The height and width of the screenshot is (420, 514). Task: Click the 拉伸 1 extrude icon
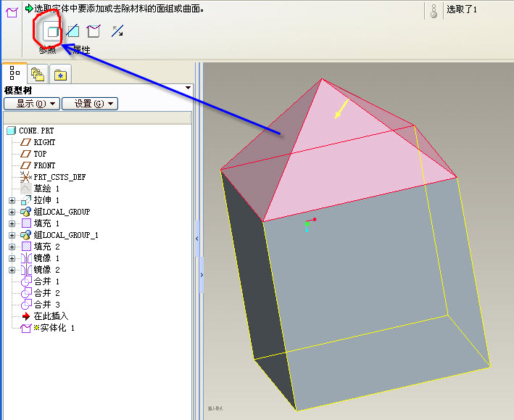pos(26,200)
